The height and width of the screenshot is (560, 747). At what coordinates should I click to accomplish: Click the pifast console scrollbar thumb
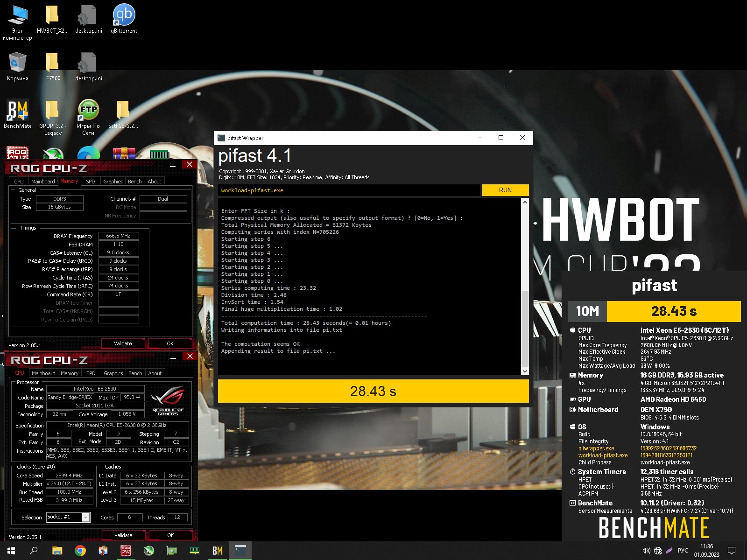[x=525, y=329]
